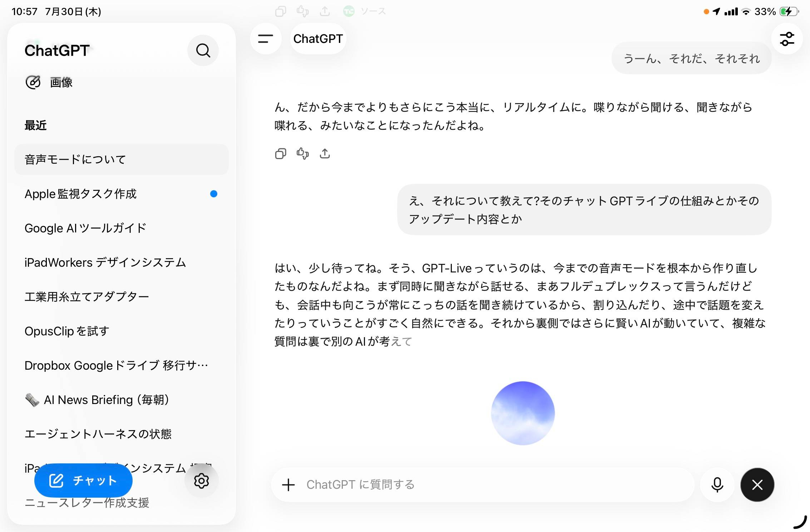End voice mode with the black X button
Image resolution: width=810 pixels, height=532 pixels.
pyautogui.click(x=757, y=485)
